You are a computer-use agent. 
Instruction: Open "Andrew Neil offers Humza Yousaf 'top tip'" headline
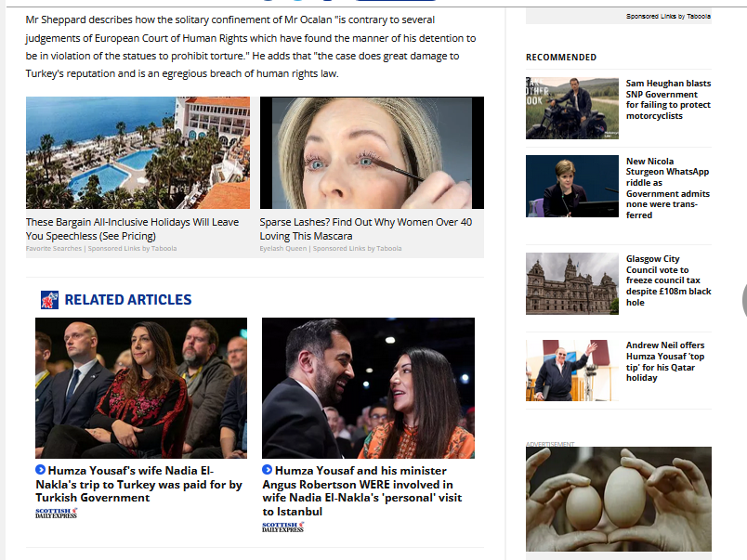point(665,361)
